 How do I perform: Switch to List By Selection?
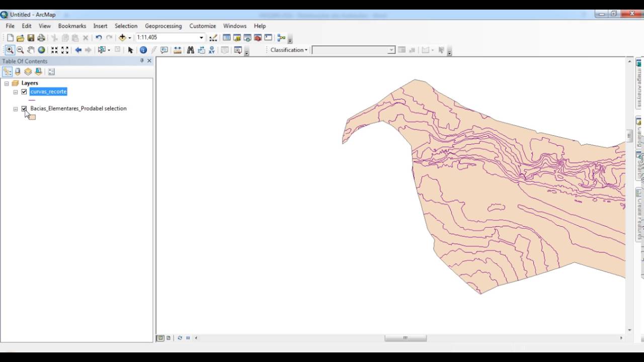(38, 72)
